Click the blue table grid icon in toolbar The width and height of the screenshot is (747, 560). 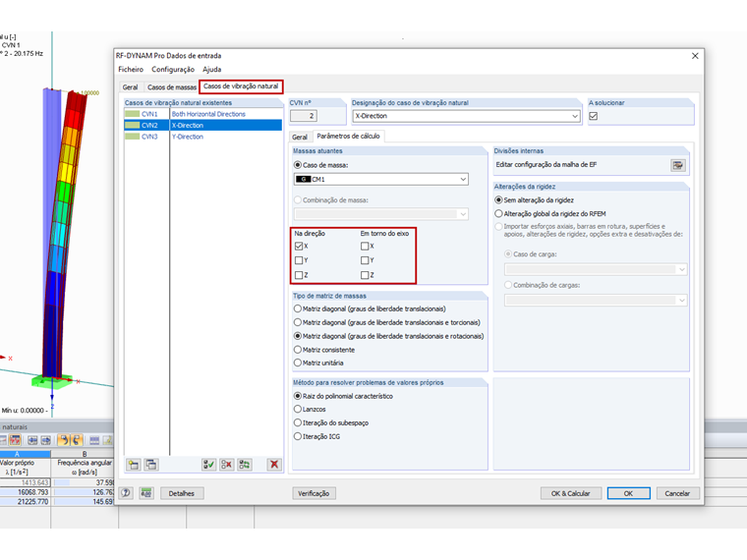point(94,440)
